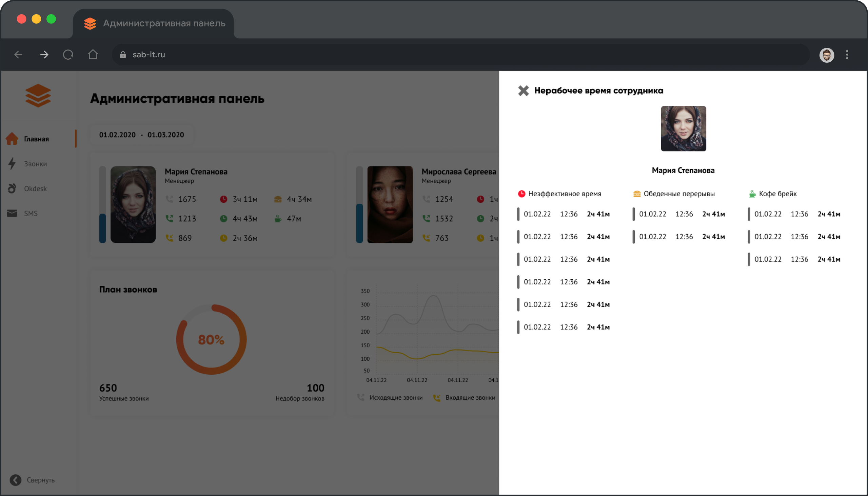Click the Обеденные перерывы burger icon
This screenshot has height=496, width=868.
coord(636,194)
